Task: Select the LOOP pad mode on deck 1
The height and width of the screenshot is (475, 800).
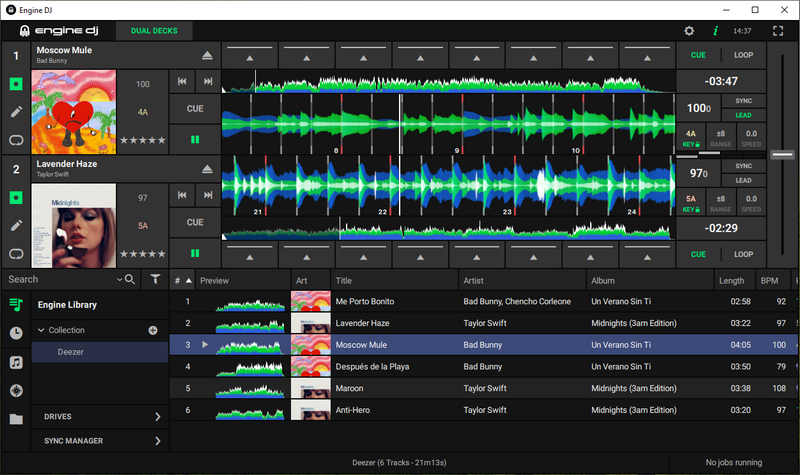Action: point(743,55)
